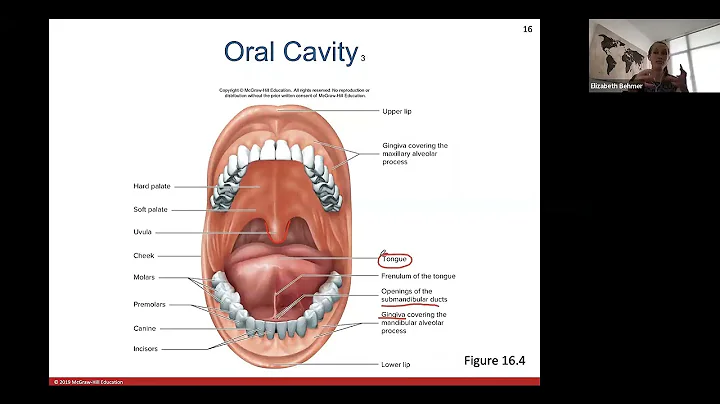Click the 'Canine' label

point(145,328)
